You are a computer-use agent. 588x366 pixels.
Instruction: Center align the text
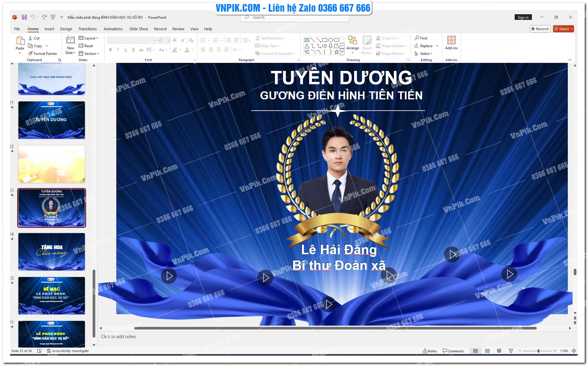pos(211,50)
